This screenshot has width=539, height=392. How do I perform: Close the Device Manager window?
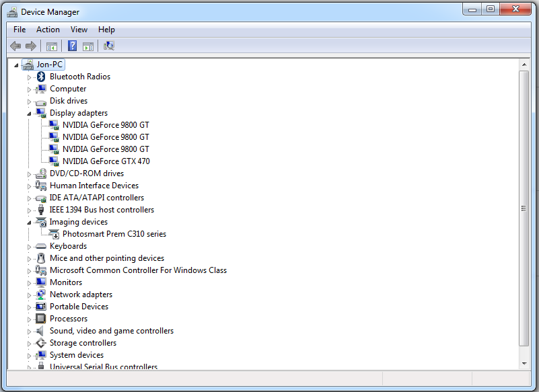coord(515,9)
